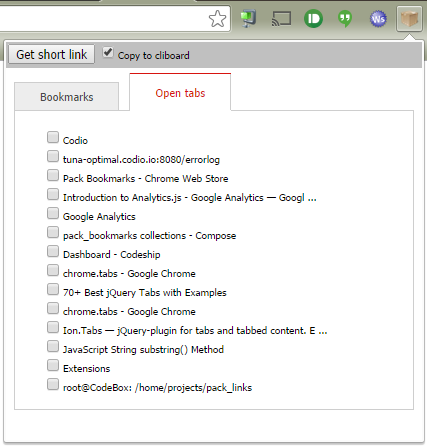Check the Extensions tab checkbox
This screenshot has height=446, width=427.
[x=53, y=365]
